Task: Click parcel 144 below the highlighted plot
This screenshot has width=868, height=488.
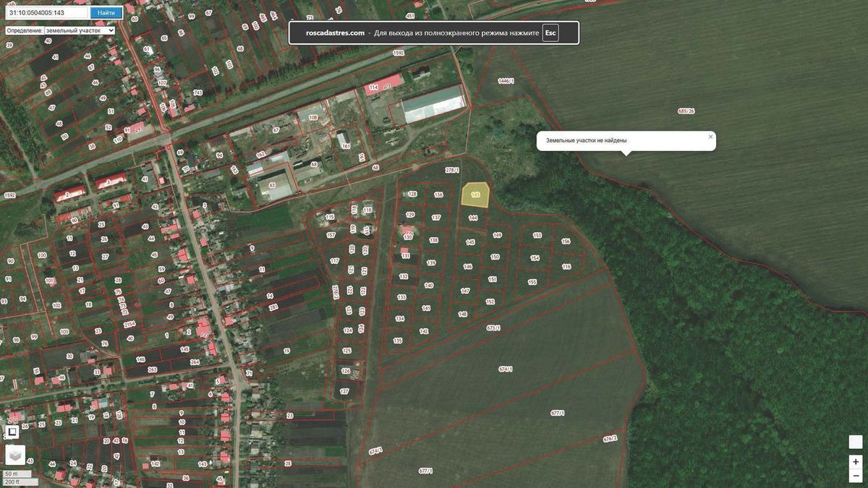Action: point(472,218)
